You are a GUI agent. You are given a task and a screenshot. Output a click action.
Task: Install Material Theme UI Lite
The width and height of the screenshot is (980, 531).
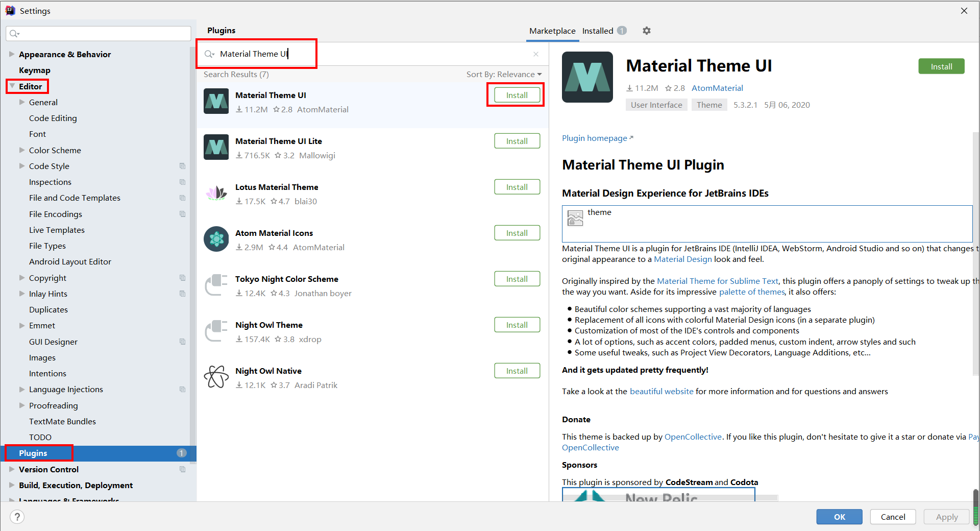click(x=517, y=141)
